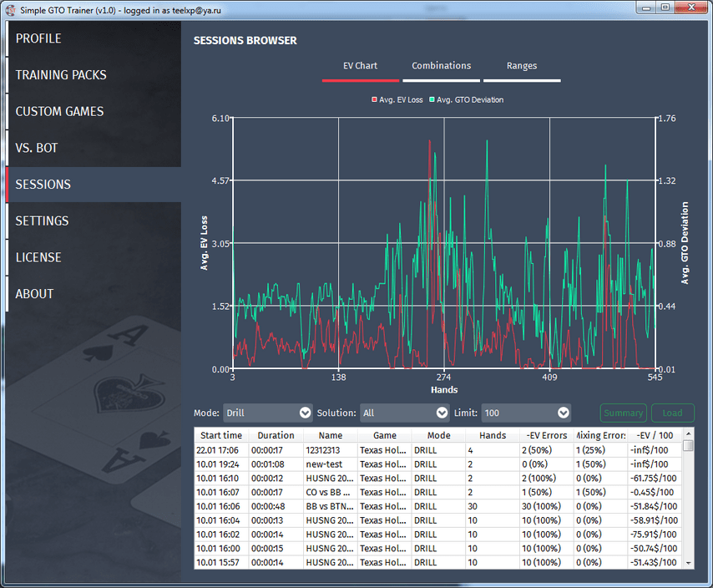Sort by the Start time column header
The width and height of the screenshot is (713, 588).
(221, 435)
